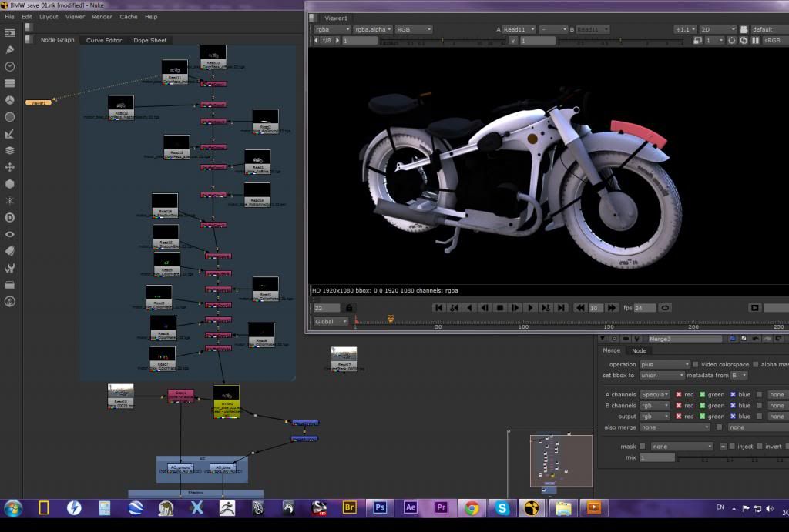Toggle the viewer camera lock icon
Screen dimensions: 789x532
(x=744, y=30)
